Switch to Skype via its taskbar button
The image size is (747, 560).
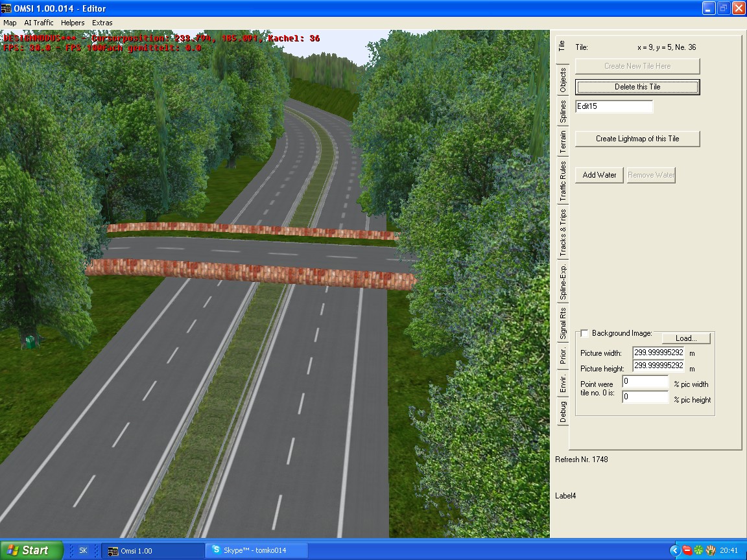(254, 550)
